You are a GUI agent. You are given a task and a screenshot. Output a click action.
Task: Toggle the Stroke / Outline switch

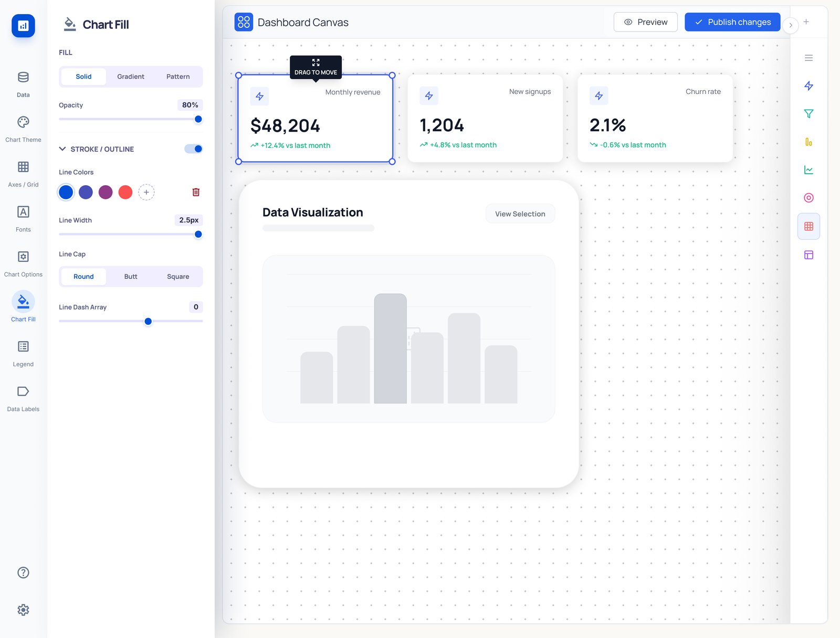194,149
